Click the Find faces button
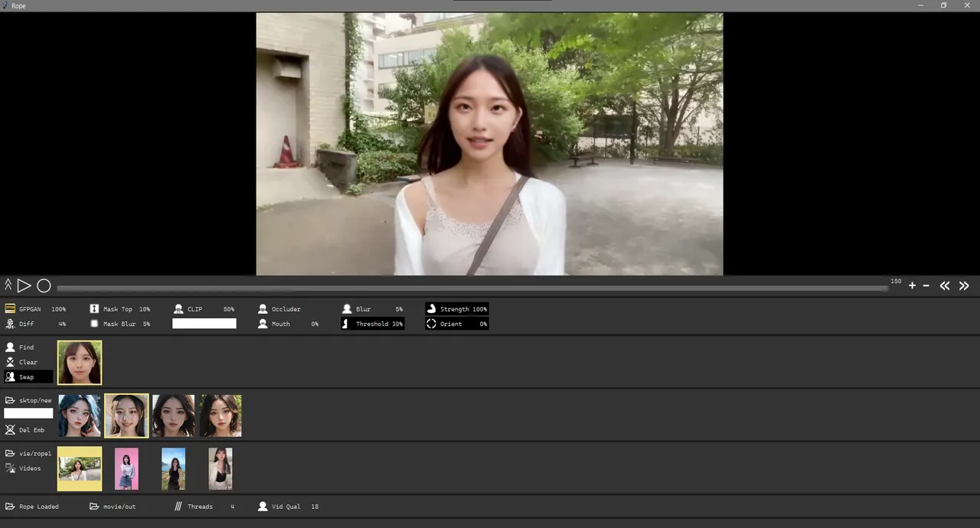The height and width of the screenshot is (528, 980). [10, 347]
